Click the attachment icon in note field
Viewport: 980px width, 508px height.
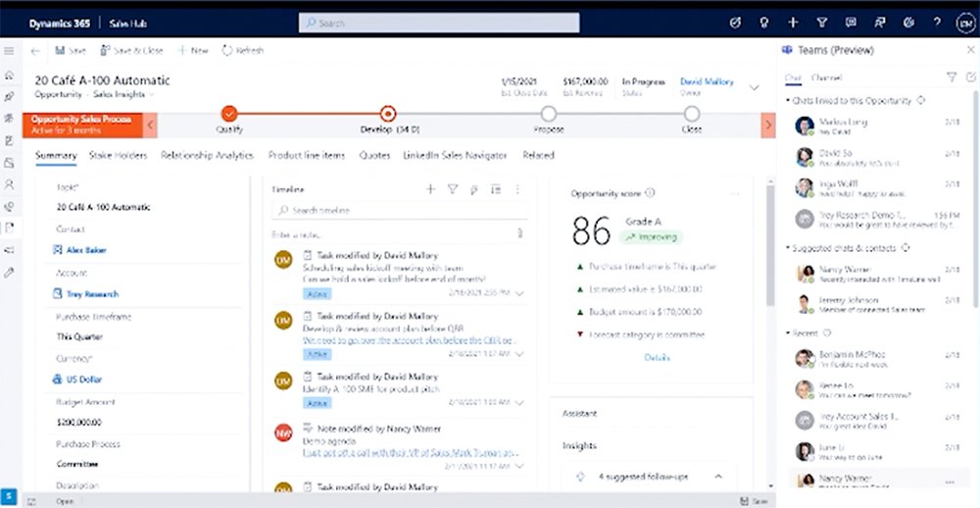(x=519, y=234)
